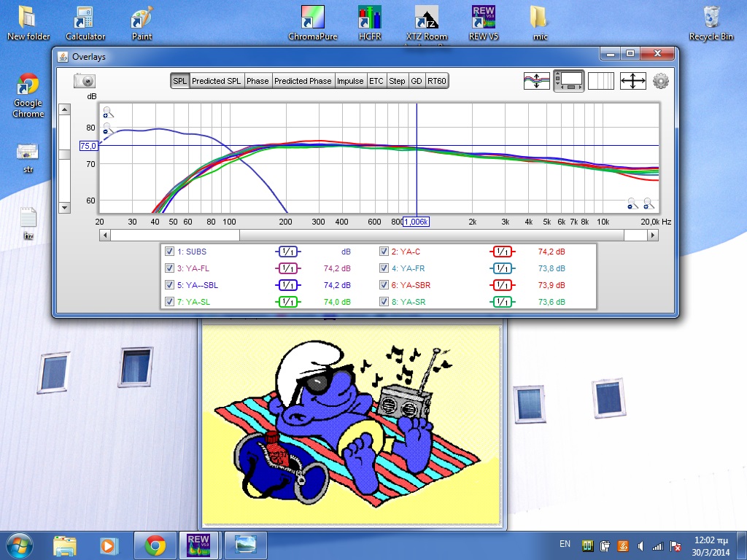Show the Step response tab

pyautogui.click(x=397, y=81)
